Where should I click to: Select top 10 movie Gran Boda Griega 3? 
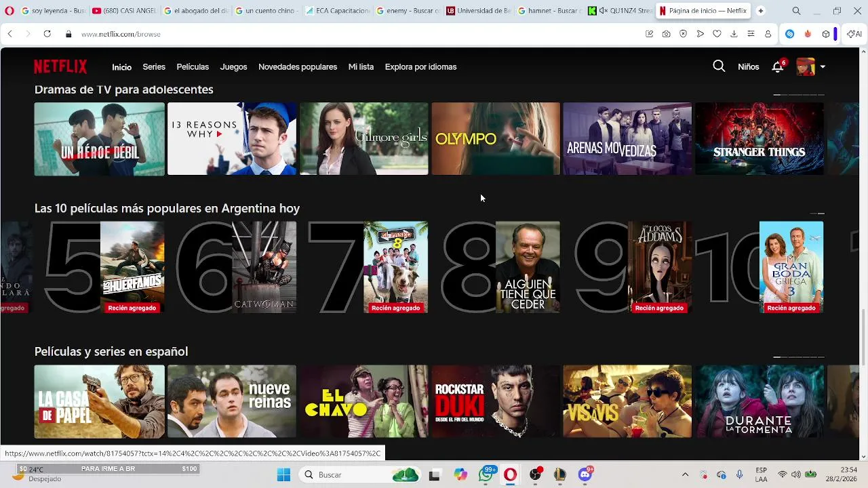click(x=791, y=267)
